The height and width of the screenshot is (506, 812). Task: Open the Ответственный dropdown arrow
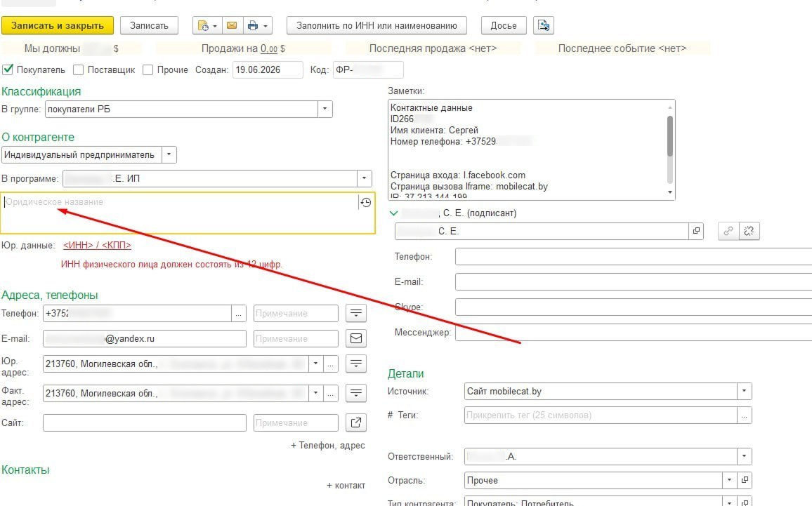point(744,456)
